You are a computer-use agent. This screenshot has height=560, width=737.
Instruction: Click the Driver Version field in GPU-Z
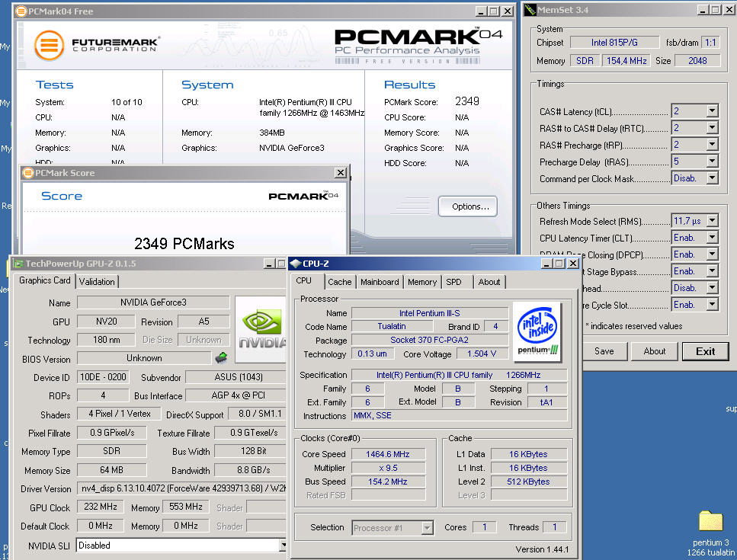[x=181, y=488]
